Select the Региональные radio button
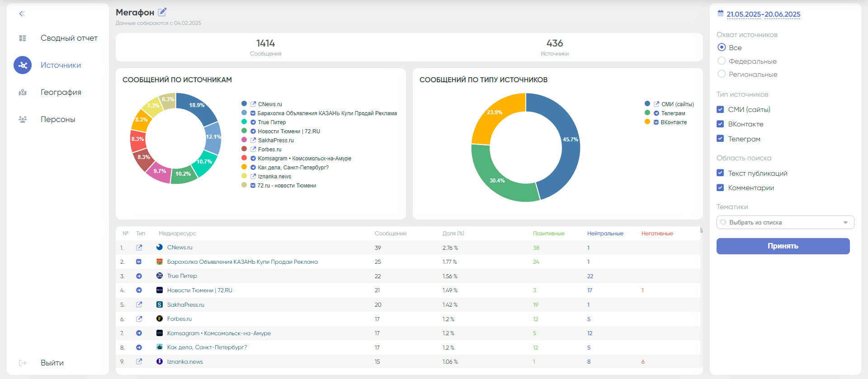 [x=722, y=74]
